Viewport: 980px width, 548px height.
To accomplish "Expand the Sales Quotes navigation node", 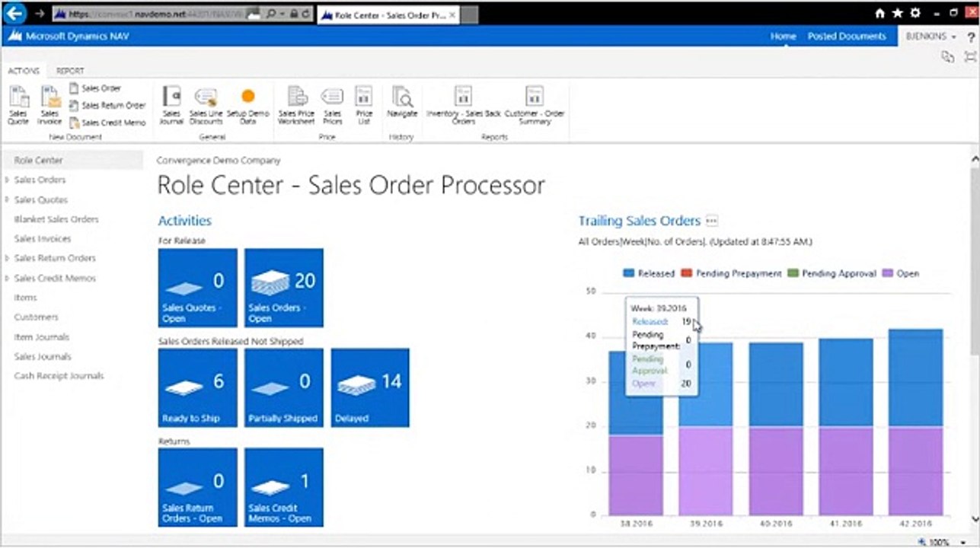I will (x=7, y=200).
